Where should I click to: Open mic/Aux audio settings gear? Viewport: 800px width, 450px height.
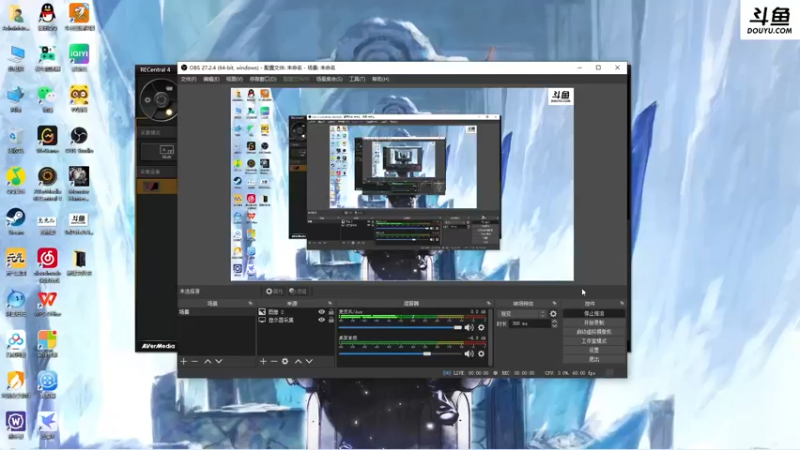click(x=481, y=328)
